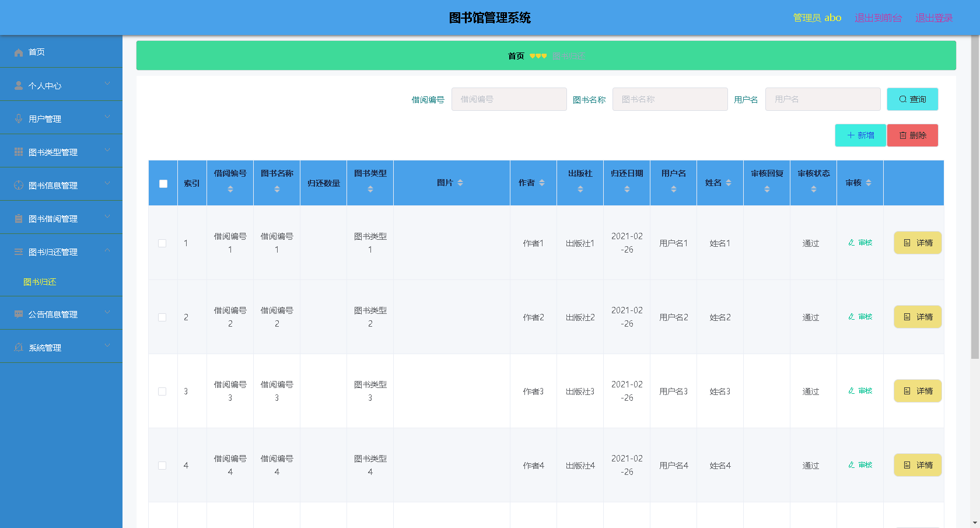Check the checkbox for row 3
This screenshot has height=528, width=980.
(x=163, y=391)
